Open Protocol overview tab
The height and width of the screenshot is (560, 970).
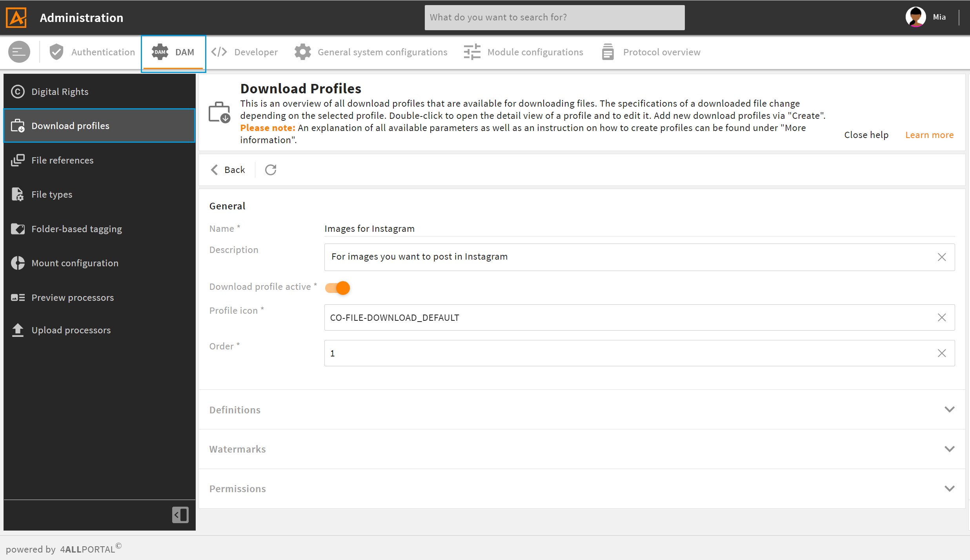651,52
